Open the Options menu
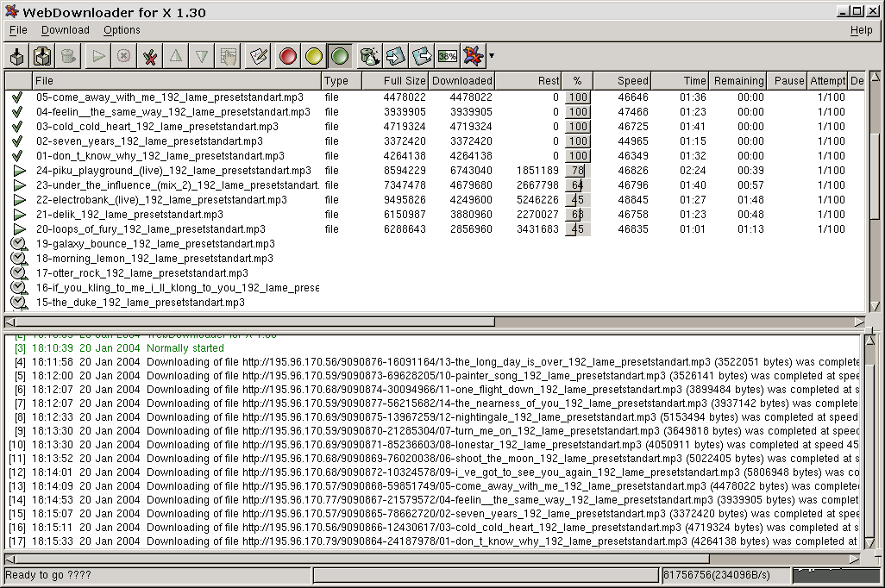The image size is (885, 588). [x=122, y=30]
